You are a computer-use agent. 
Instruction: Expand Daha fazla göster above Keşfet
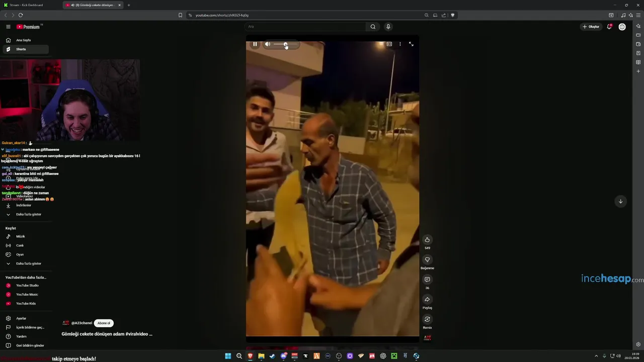[x=25, y=214]
